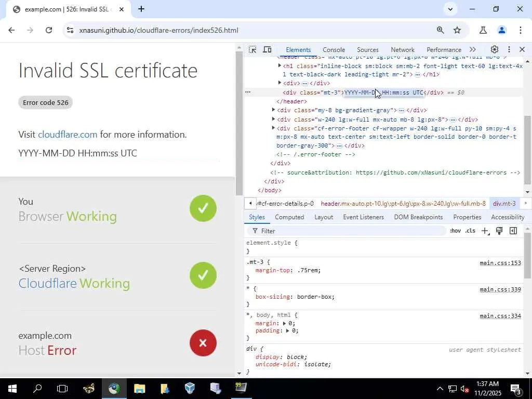Toggle computed styles sidebar icon
Viewport: 532px width, 399px height.
click(x=513, y=231)
